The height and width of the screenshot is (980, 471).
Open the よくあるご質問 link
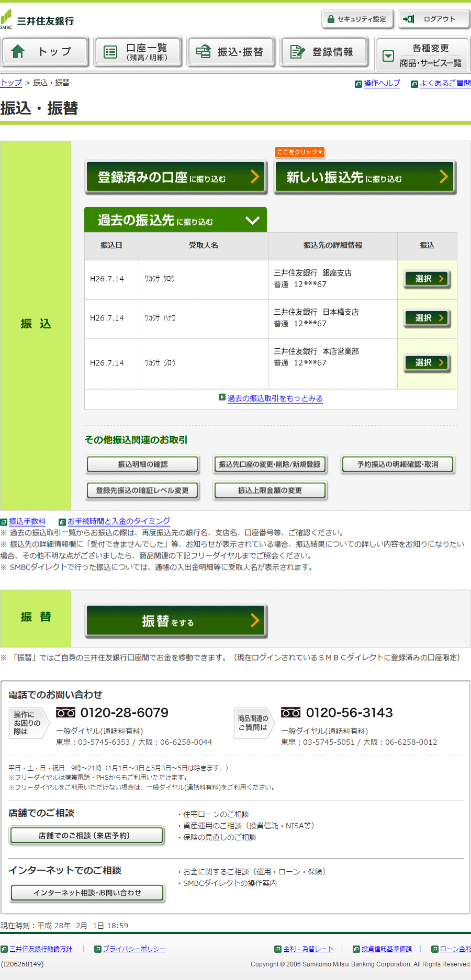tap(445, 84)
